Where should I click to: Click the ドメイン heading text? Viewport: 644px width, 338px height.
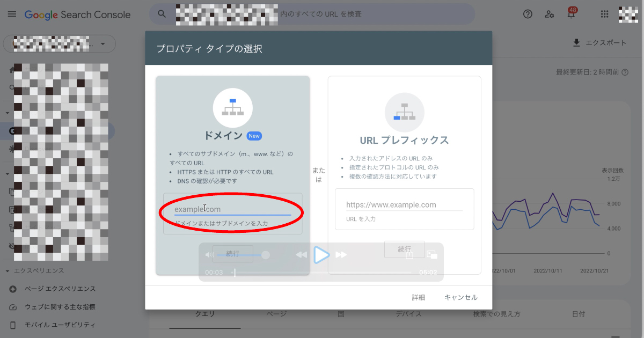(x=223, y=136)
